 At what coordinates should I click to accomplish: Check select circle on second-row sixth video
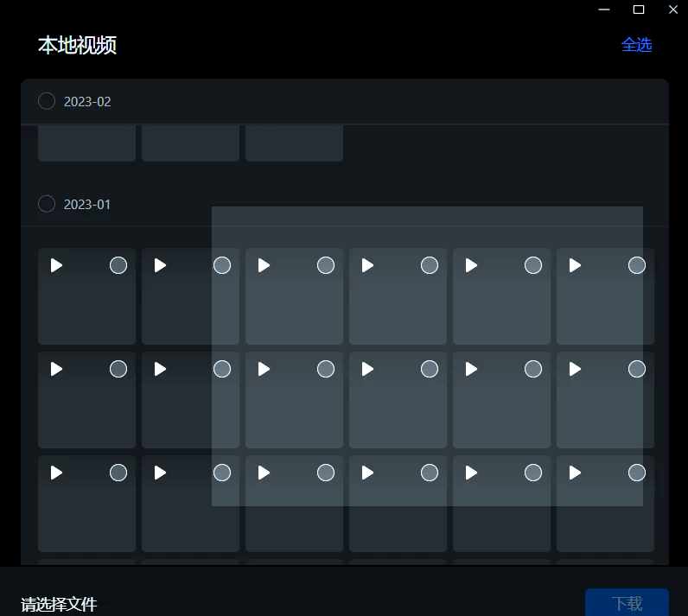(637, 369)
